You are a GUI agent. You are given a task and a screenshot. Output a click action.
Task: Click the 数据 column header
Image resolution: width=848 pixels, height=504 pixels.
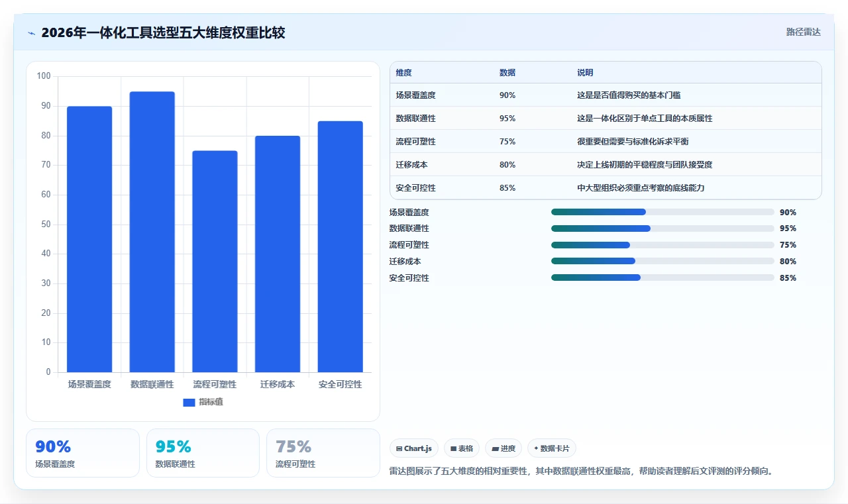(x=507, y=73)
